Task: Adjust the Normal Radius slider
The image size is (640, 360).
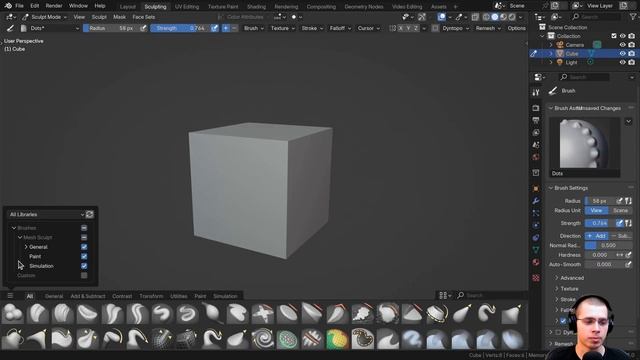Action: coord(608,245)
